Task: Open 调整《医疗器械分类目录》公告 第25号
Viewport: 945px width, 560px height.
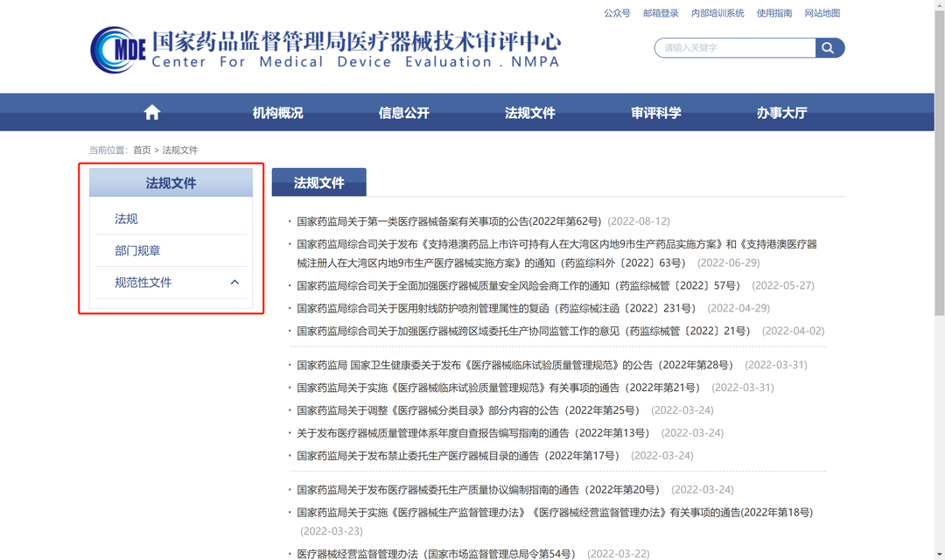Action: (467, 410)
